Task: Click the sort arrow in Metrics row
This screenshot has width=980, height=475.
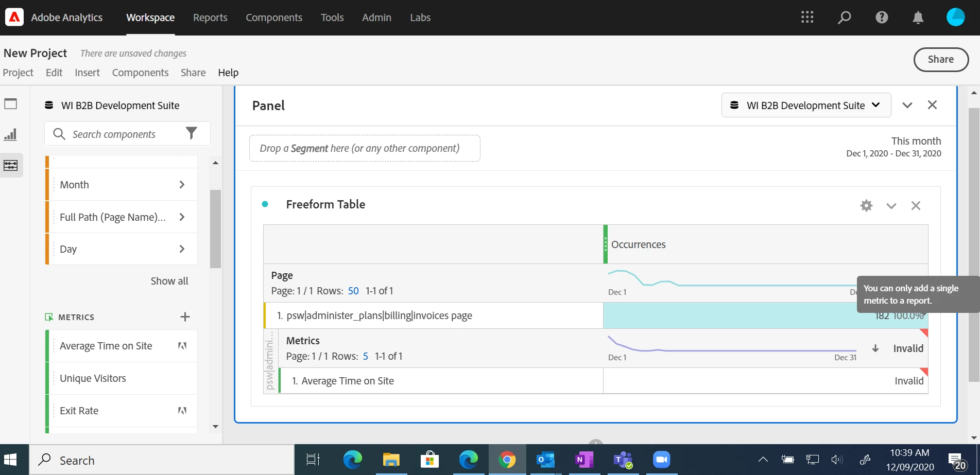Action: pyautogui.click(x=875, y=348)
